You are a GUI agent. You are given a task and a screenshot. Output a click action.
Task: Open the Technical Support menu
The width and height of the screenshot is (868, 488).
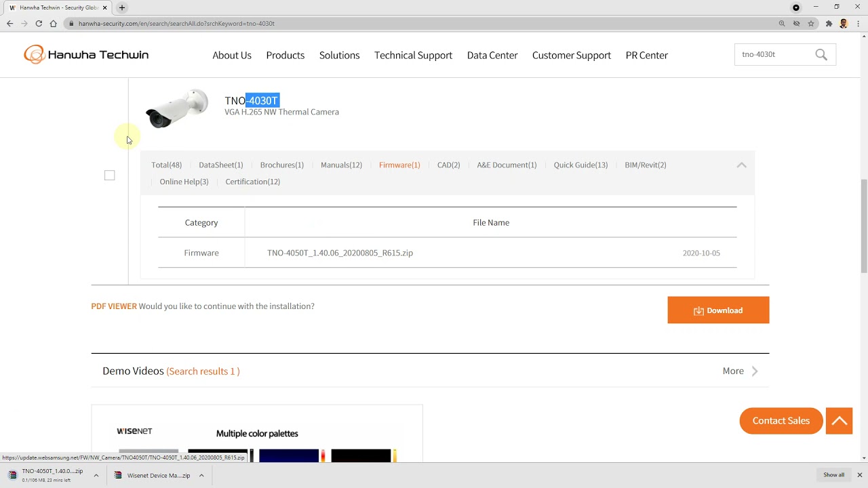413,55
